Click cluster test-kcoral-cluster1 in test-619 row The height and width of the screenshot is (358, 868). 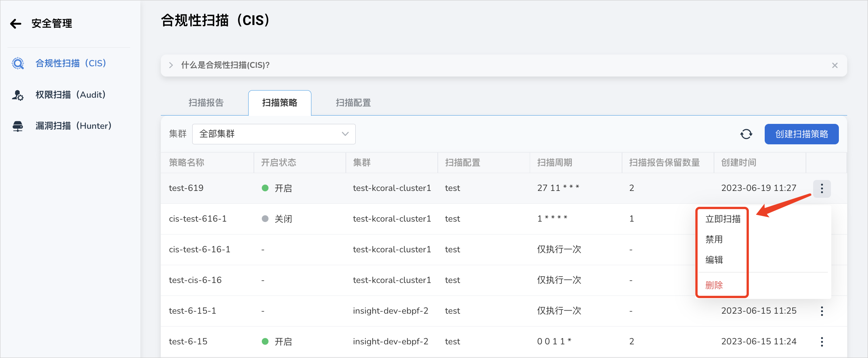tap(392, 188)
